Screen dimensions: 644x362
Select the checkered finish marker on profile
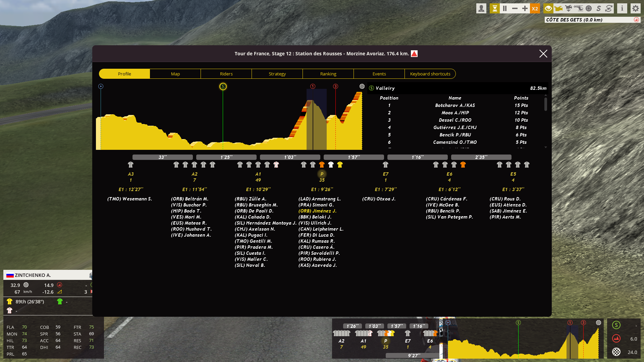tap(362, 86)
